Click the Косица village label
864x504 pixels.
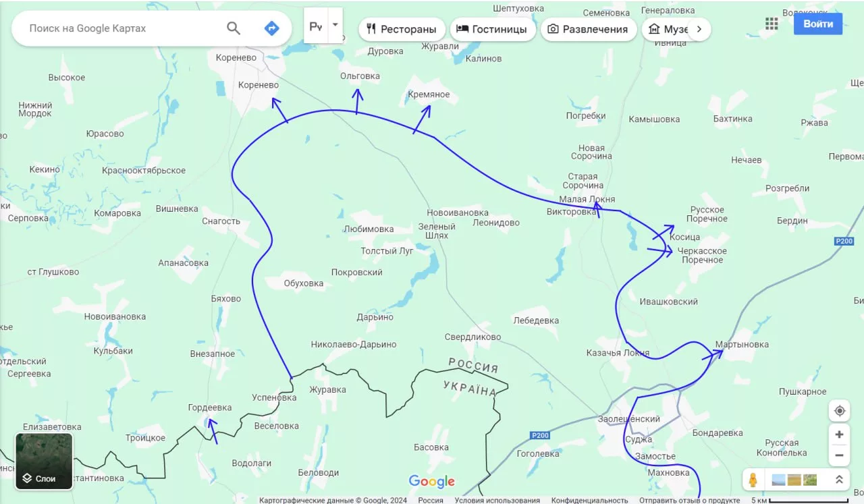point(685,237)
